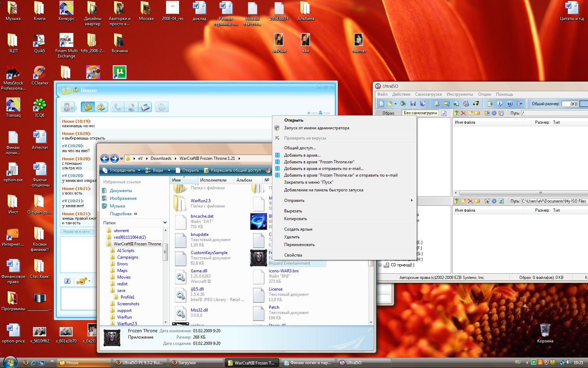Click the red X delete icon in local files toolbar
588x368 pixels.
pos(470,201)
